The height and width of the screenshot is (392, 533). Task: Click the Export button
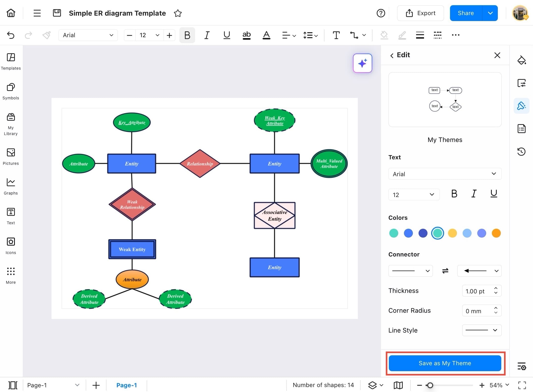420,13
